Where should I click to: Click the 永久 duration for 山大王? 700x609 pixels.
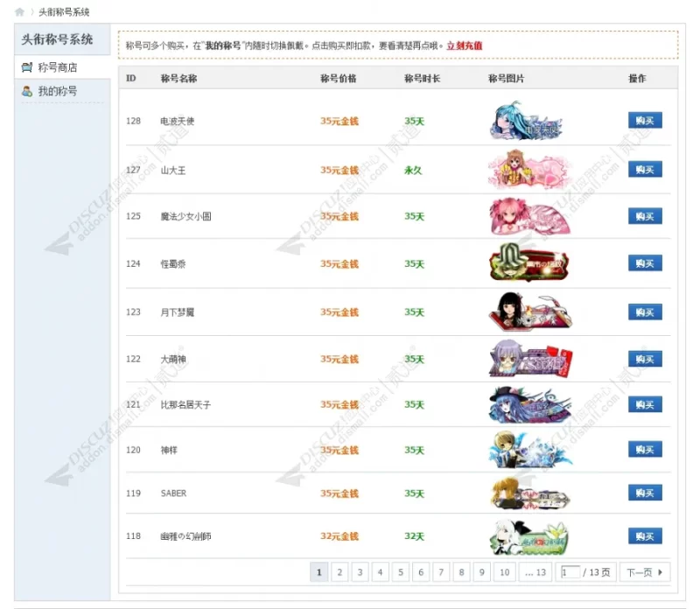pos(413,170)
